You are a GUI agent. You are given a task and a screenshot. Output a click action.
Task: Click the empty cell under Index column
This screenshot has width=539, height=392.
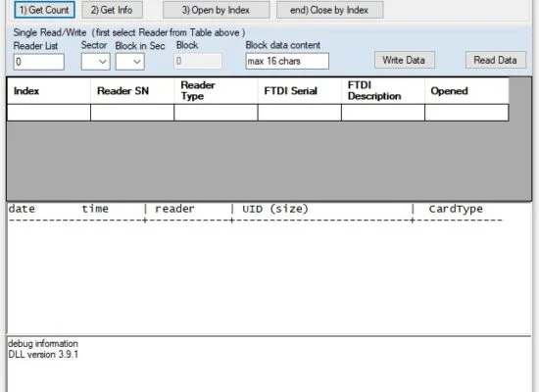click(49, 113)
